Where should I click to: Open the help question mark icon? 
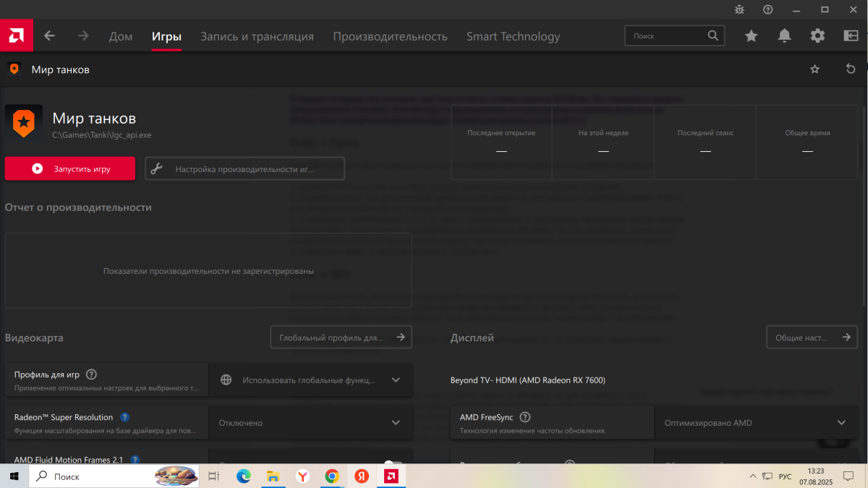point(767,9)
